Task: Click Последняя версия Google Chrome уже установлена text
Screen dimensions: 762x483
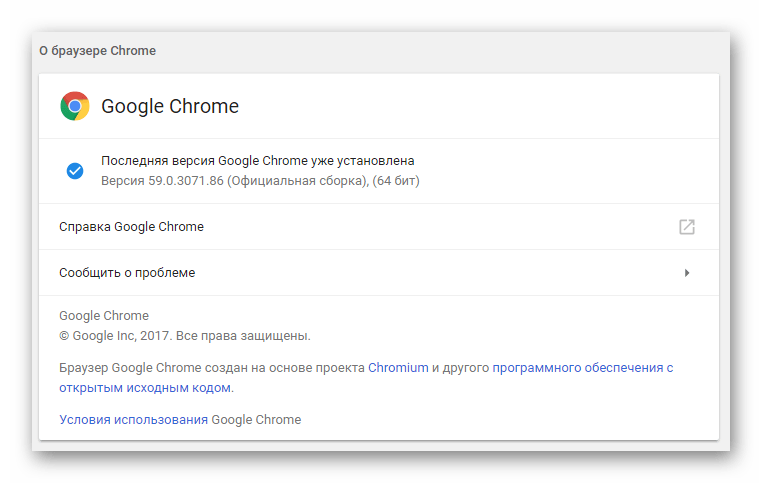Action: [258, 160]
